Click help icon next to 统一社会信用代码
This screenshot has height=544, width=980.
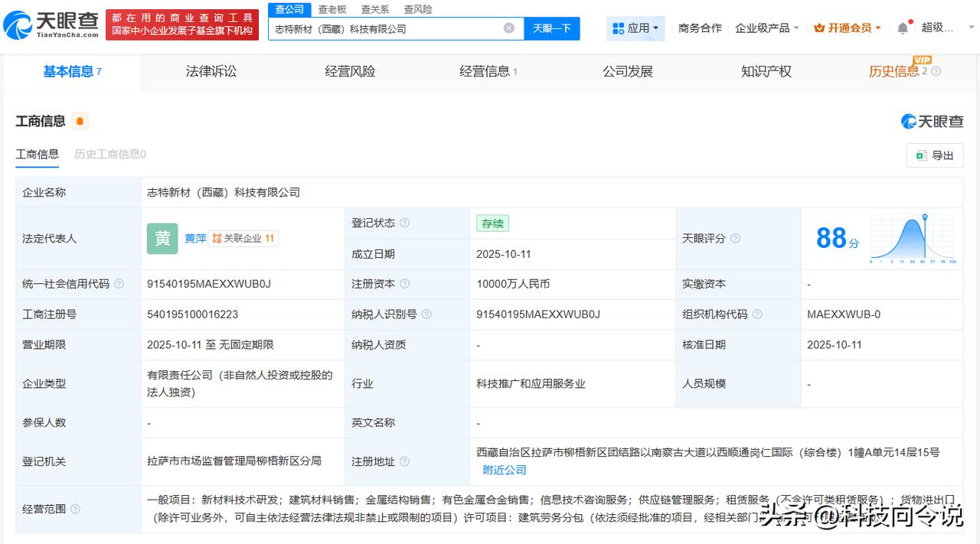pyautogui.click(x=119, y=284)
